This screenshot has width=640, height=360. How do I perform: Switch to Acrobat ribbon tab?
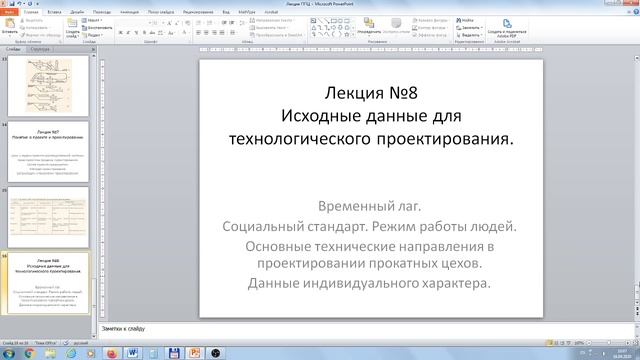(x=271, y=12)
